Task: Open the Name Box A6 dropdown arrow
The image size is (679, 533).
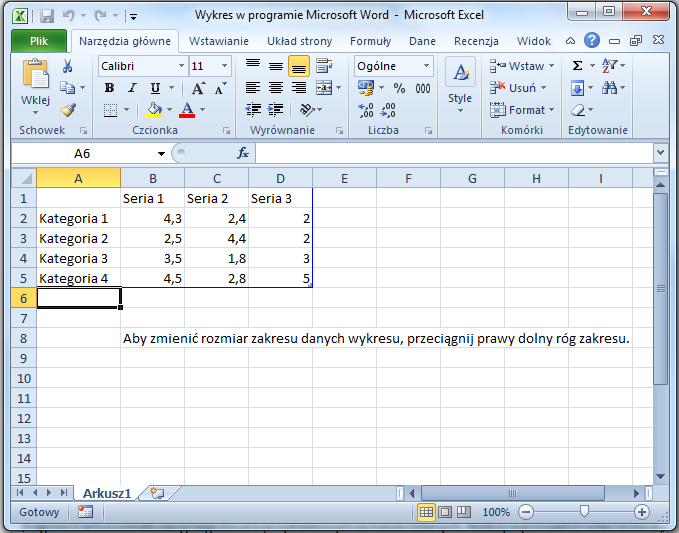Action: (161, 153)
